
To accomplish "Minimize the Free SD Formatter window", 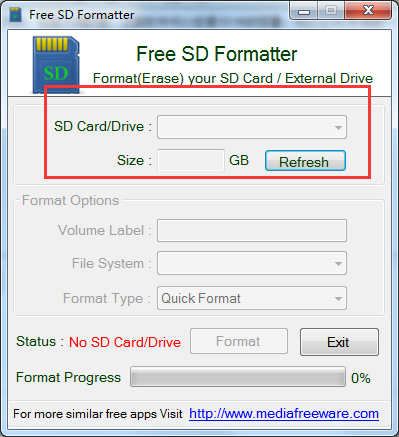I will tap(304, 11).
